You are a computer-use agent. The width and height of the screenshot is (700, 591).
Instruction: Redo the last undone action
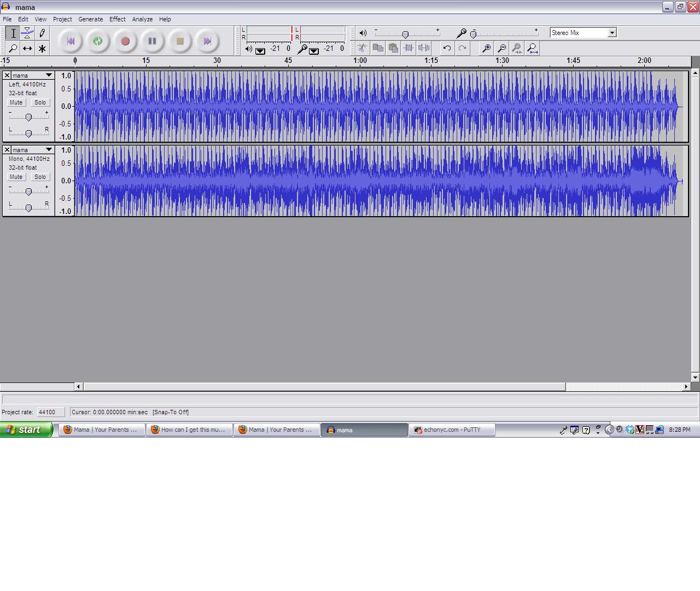[462, 48]
